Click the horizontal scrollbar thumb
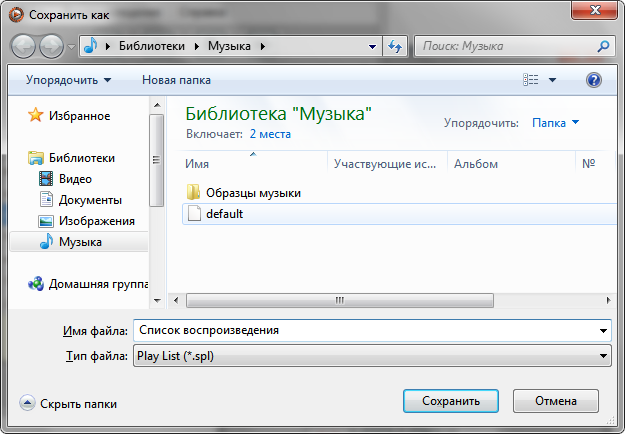The height and width of the screenshot is (434, 625). pos(340,300)
